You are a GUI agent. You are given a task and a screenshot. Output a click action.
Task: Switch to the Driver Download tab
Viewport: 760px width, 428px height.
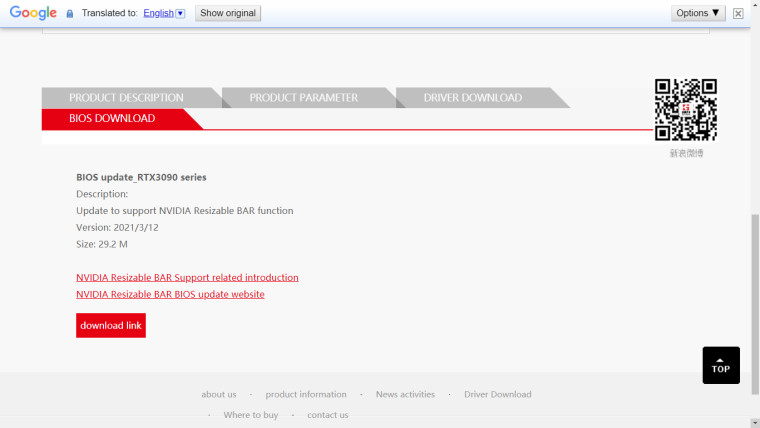click(x=473, y=97)
